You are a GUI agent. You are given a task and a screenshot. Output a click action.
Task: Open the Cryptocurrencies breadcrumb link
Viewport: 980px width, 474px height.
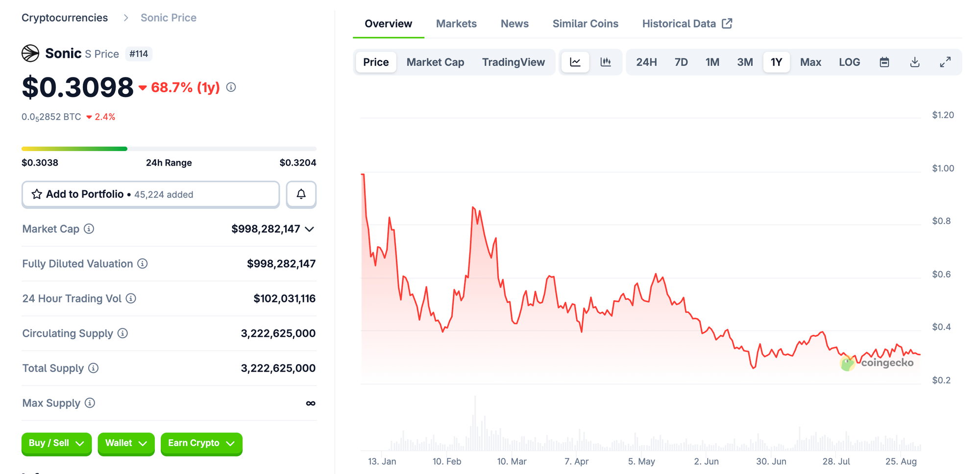pyautogui.click(x=64, y=18)
